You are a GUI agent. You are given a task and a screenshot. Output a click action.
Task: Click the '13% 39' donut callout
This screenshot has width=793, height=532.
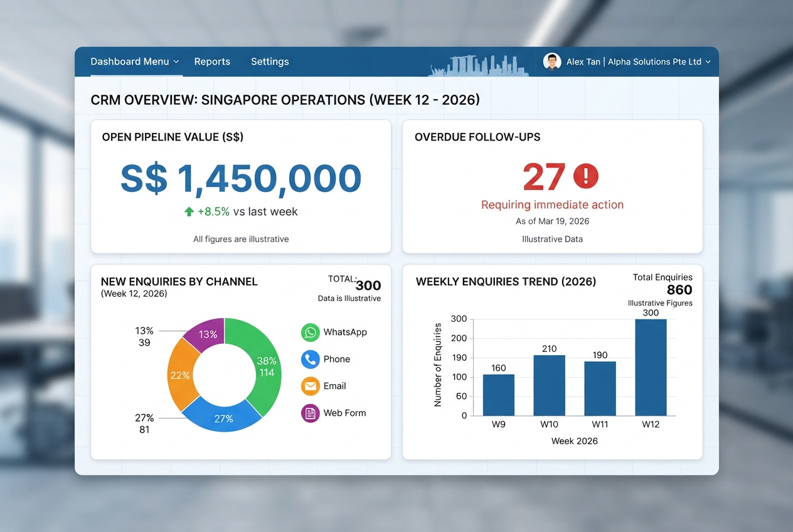pos(144,337)
